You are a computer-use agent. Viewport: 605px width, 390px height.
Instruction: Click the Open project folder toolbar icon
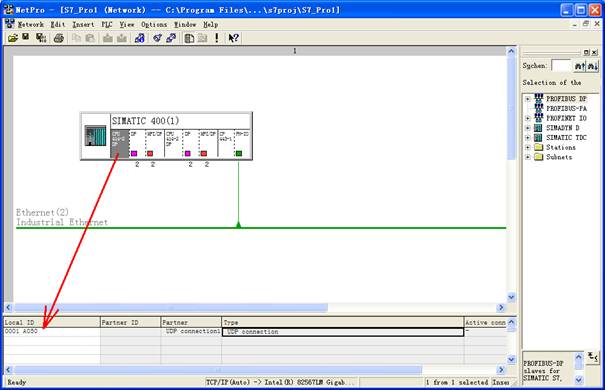[13, 38]
